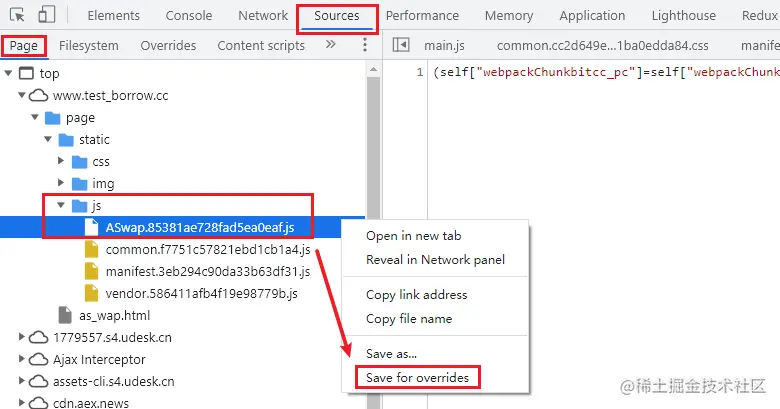Expand the Ajax Interceptor node arrow
Viewport: 780px width, 409px height.
[x=21, y=358]
